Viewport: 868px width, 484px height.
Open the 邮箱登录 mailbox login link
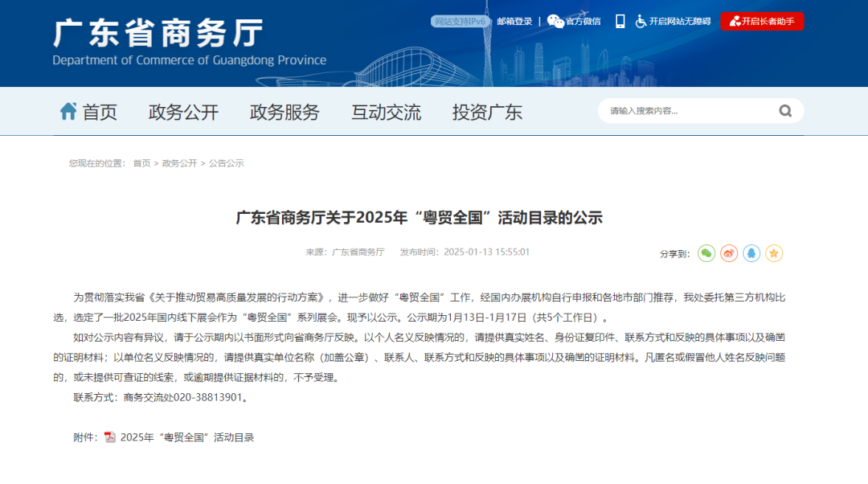pos(514,22)
